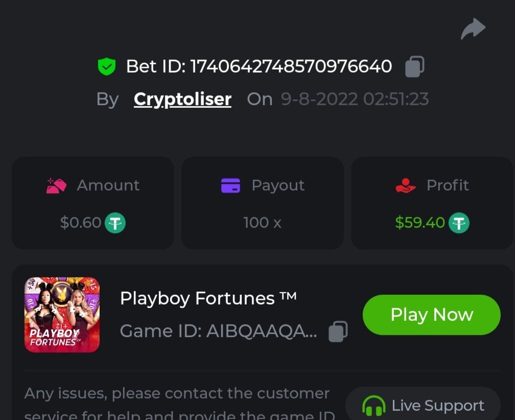
Task: Open the Playboy Fortunes game thumbnail
Action: (62, 315)
